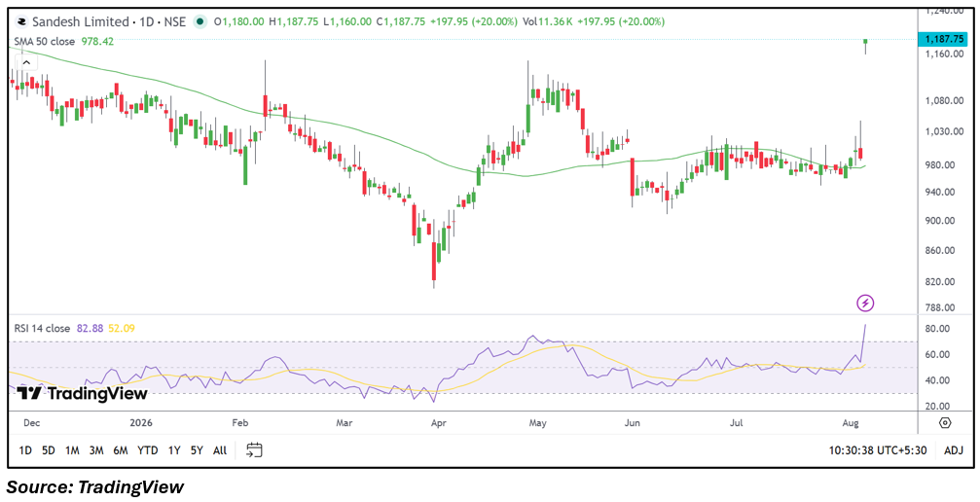Screen dimensions: 980x502
Task: Click the 1,160.00 price axis label
Action: pyautogui.click(x=942, y=54)
